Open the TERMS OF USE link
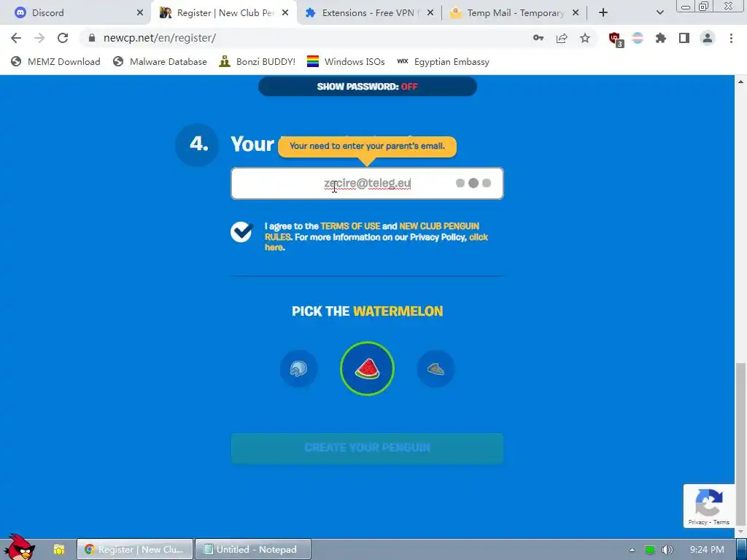This screenshot has width=747, height=560. click(x=350, y=226)
